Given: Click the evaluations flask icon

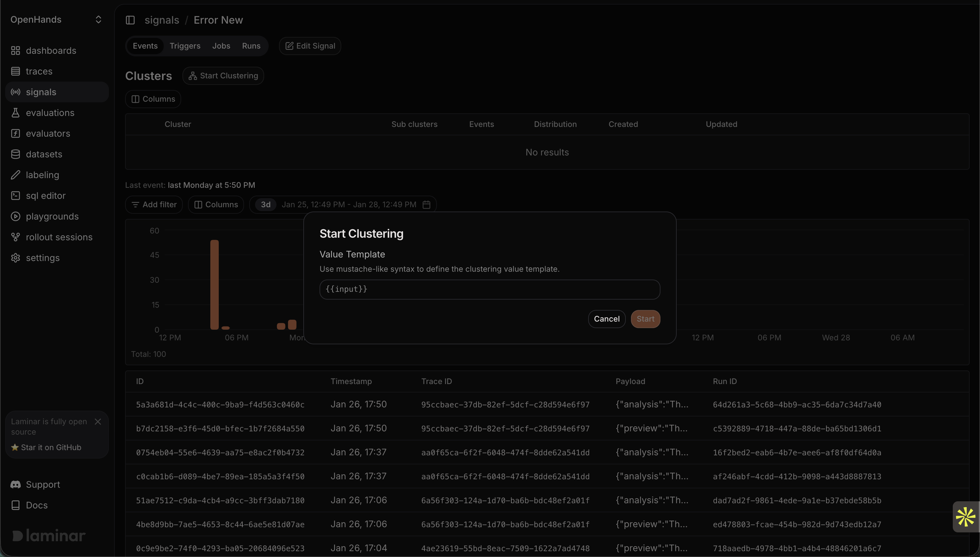Looking at the screenshot, I should click(x=15, y=113).
